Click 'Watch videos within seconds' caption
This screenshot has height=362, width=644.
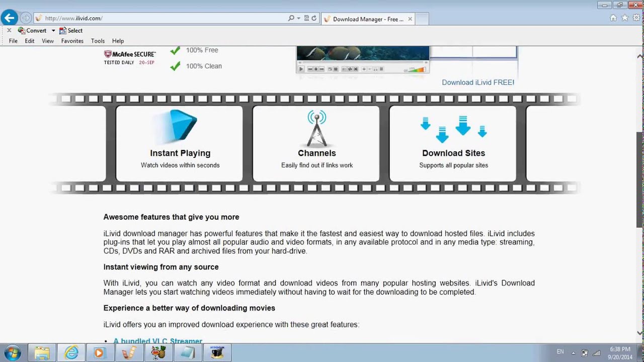(180, 165)
